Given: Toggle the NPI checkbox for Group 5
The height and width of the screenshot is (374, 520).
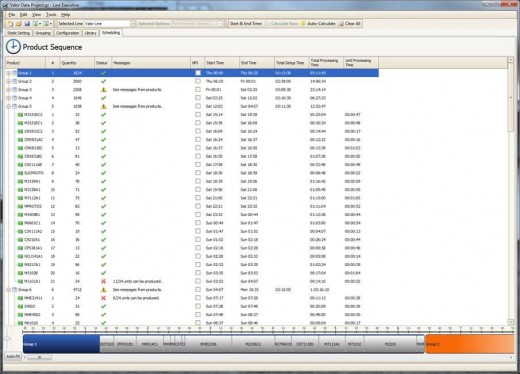Looking at the screenshot, I should (x=198, y=106).
